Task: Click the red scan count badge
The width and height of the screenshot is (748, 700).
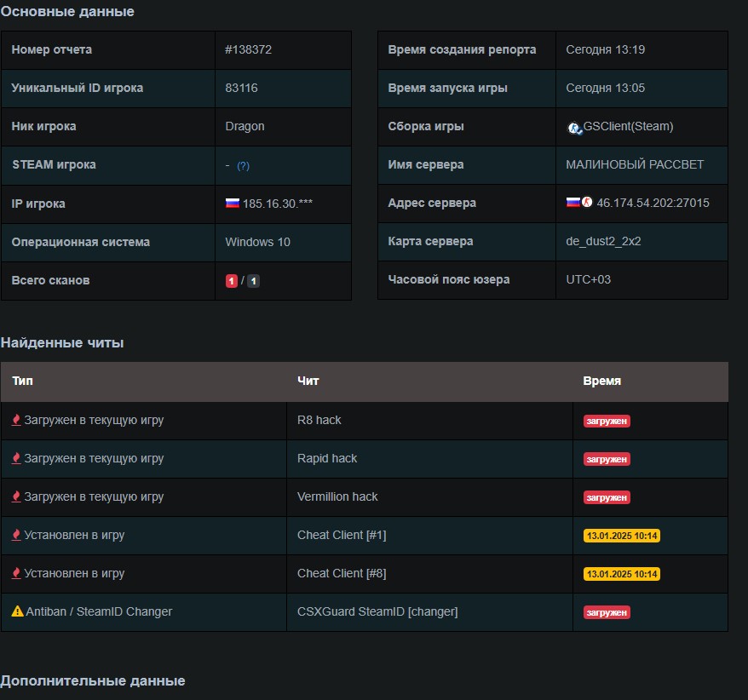Action: (231, 281)
